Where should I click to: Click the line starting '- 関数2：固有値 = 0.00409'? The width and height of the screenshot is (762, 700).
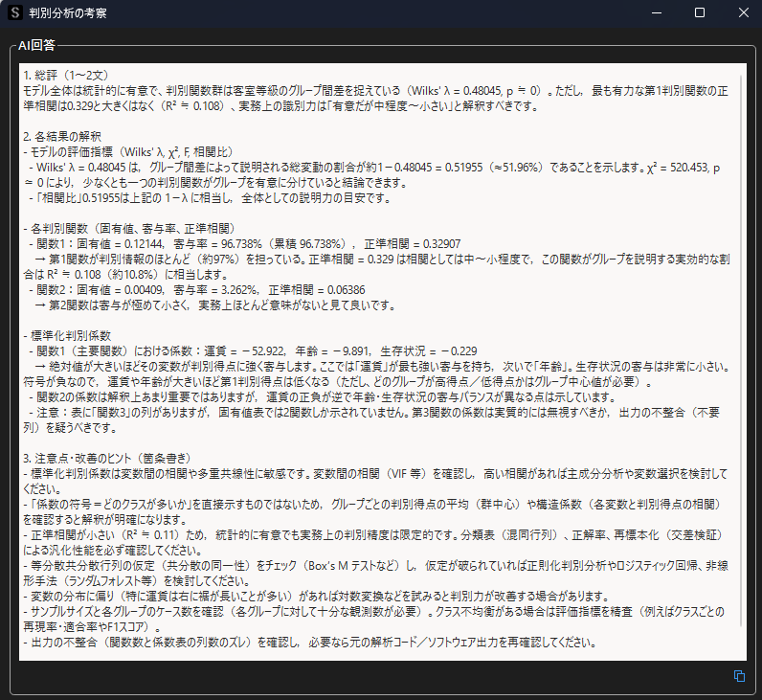pos(197,290)
